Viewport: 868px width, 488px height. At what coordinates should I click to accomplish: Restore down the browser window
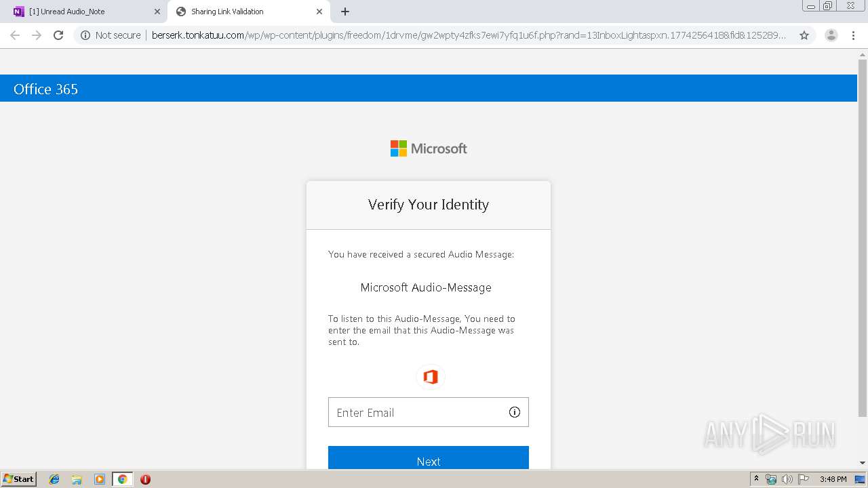click(x=828, y=5)
